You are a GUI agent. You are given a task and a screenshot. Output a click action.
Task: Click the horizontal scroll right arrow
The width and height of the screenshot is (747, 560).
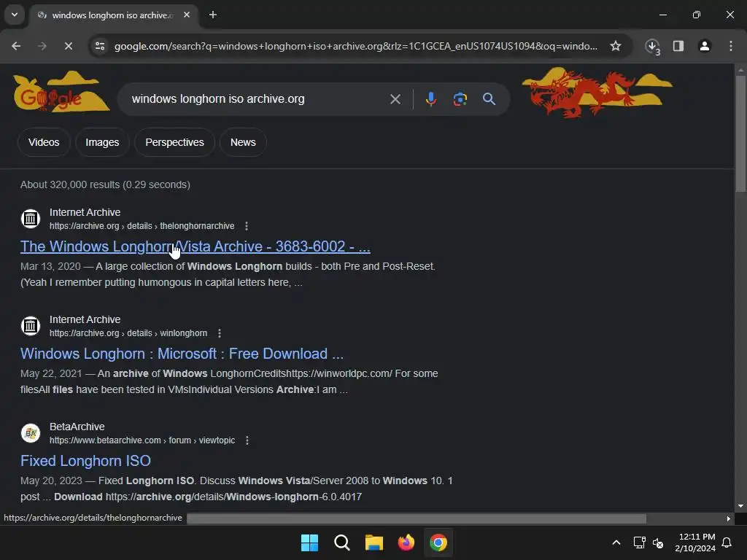point(729,518)
